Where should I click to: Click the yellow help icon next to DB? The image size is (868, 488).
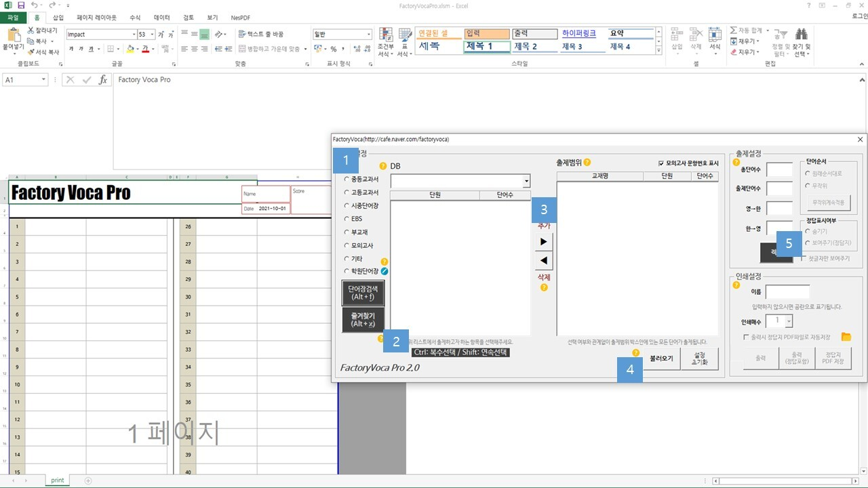point(382,166)
